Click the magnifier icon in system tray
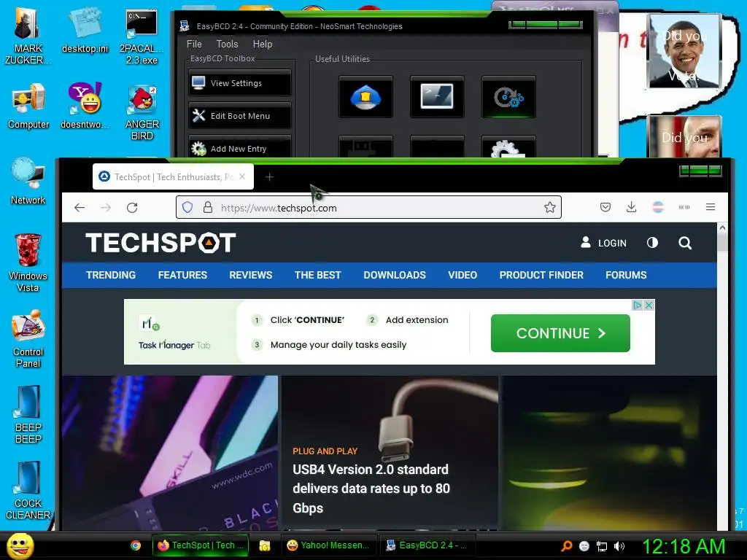 click(x=566, y=546)
